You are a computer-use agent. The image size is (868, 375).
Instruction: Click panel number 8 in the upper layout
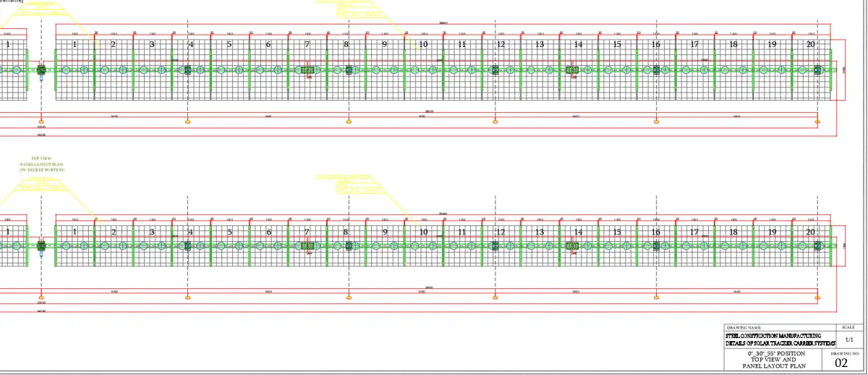(x=346, y=44)
